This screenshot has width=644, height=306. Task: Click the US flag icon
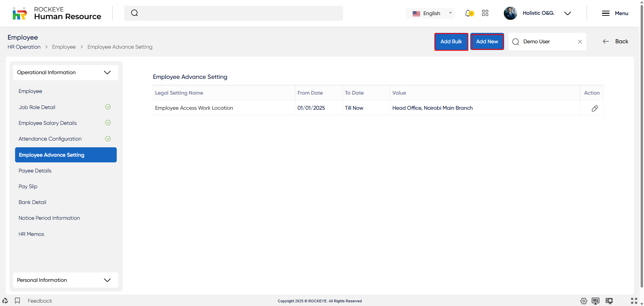click(x=416, y=14)
